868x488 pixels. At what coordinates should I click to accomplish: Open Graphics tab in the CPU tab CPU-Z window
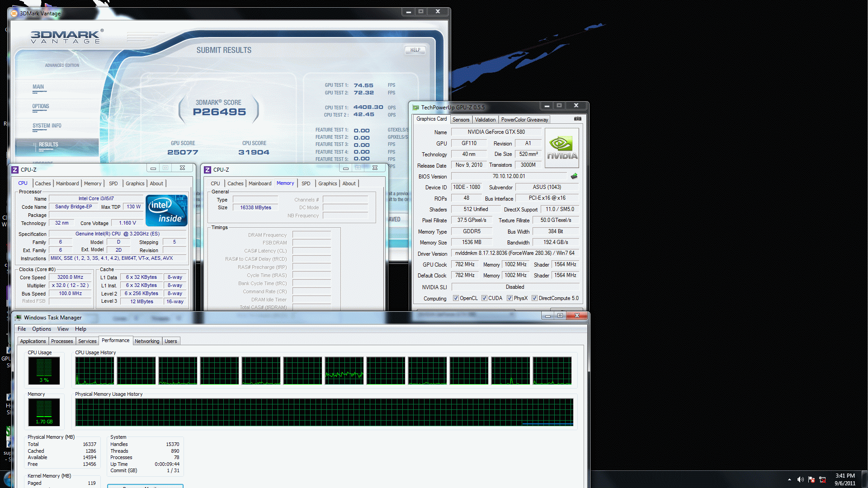pos(135,183)
